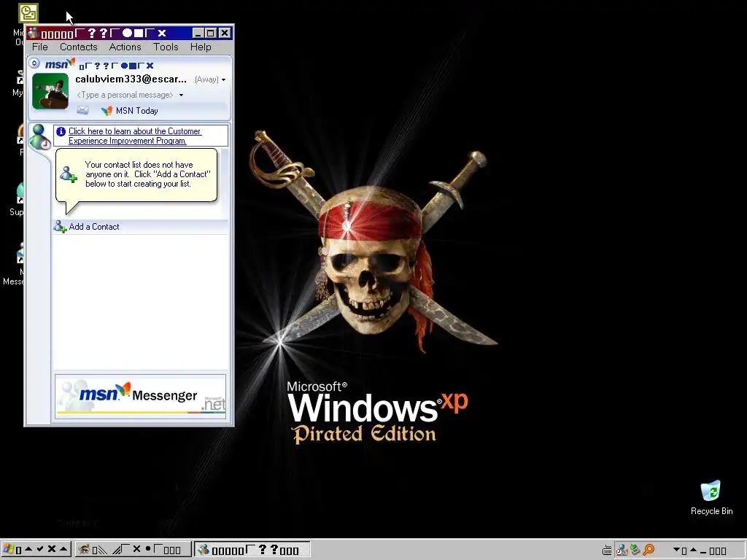The image size is (747, 560).
Task: Open MSN Today
Action: tap(136, 111)
